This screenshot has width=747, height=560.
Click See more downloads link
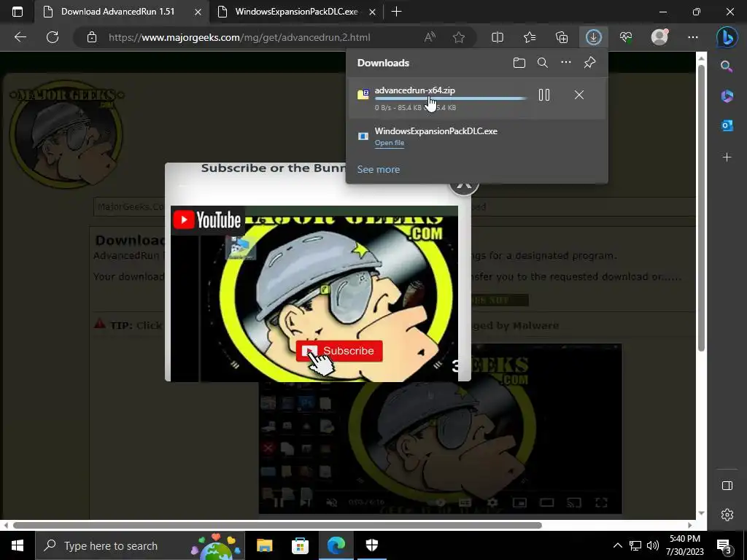tap(379, 169)
